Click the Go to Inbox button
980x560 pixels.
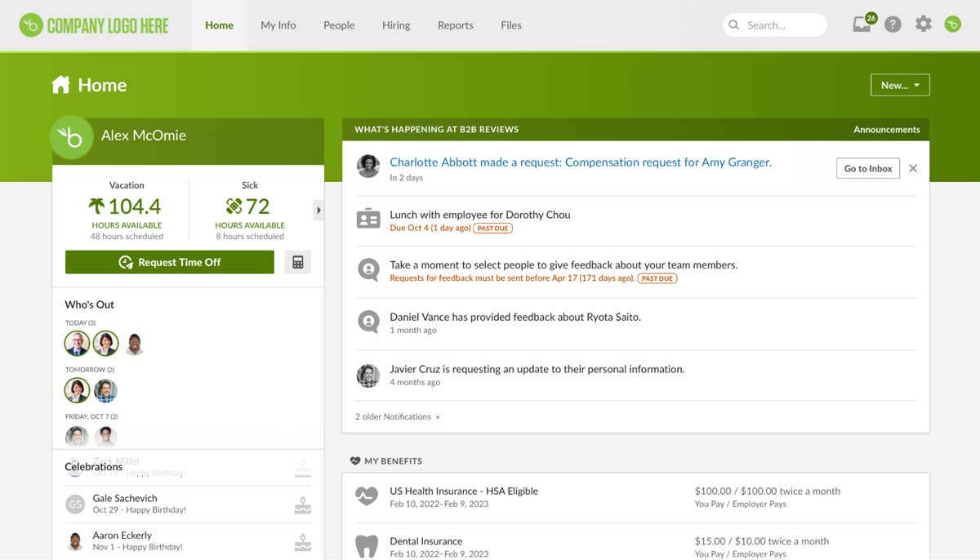point(867,168)
